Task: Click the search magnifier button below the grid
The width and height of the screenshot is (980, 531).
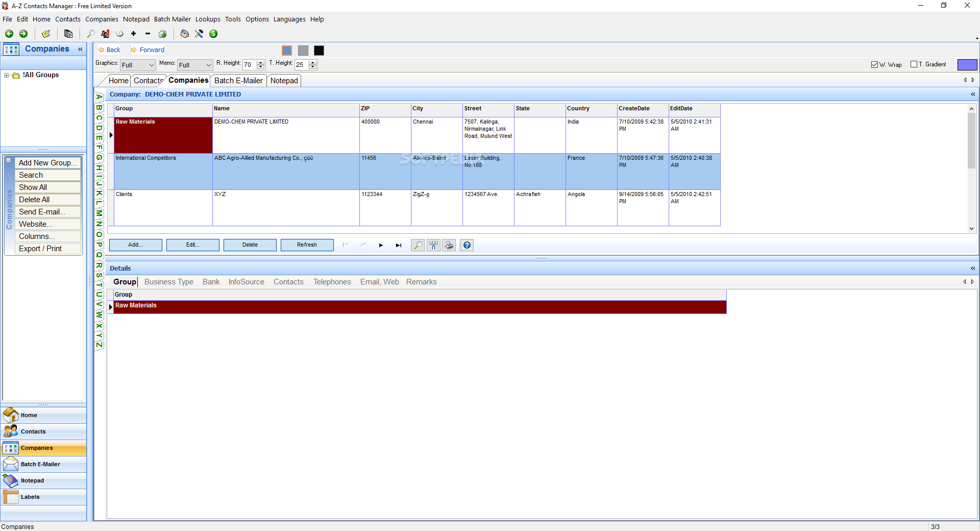Action: click(x=418, y=245)
